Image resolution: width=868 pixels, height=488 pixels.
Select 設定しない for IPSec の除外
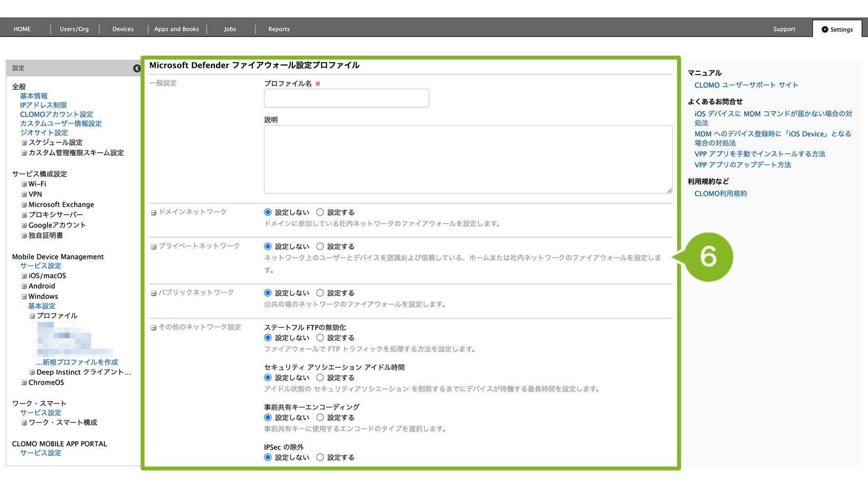coord(268,457)
